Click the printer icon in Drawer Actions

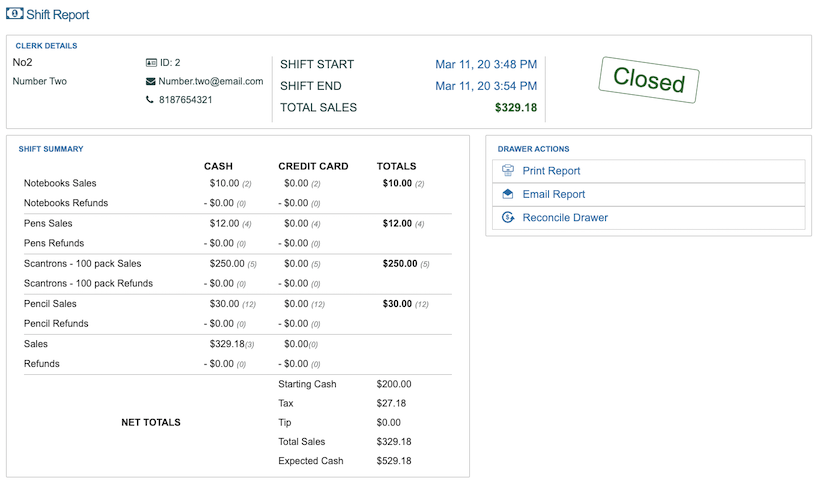coord(508,171)
